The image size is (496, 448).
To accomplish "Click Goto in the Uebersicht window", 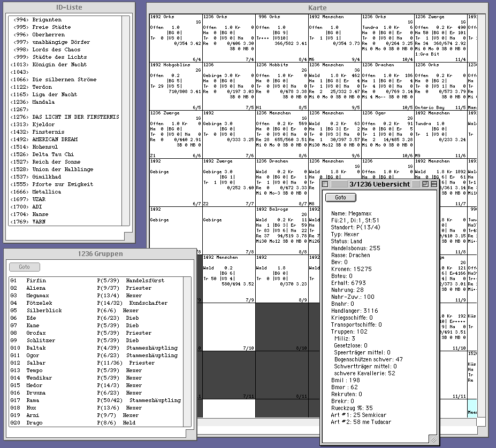I will [x=340, y=197].
